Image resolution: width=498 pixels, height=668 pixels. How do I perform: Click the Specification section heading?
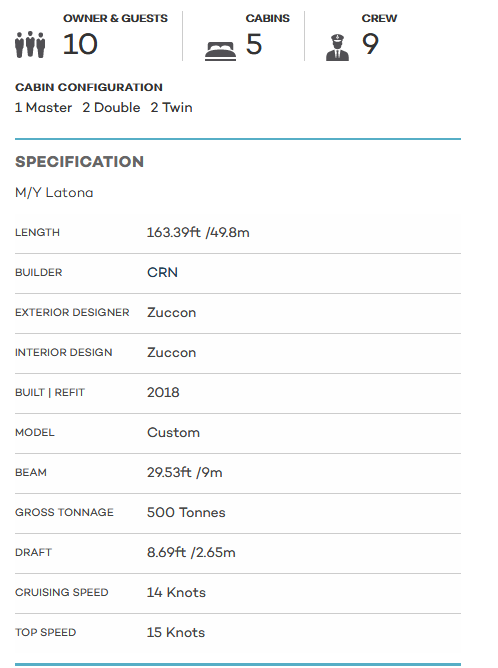pyautogui.click(x=80, y=162)
